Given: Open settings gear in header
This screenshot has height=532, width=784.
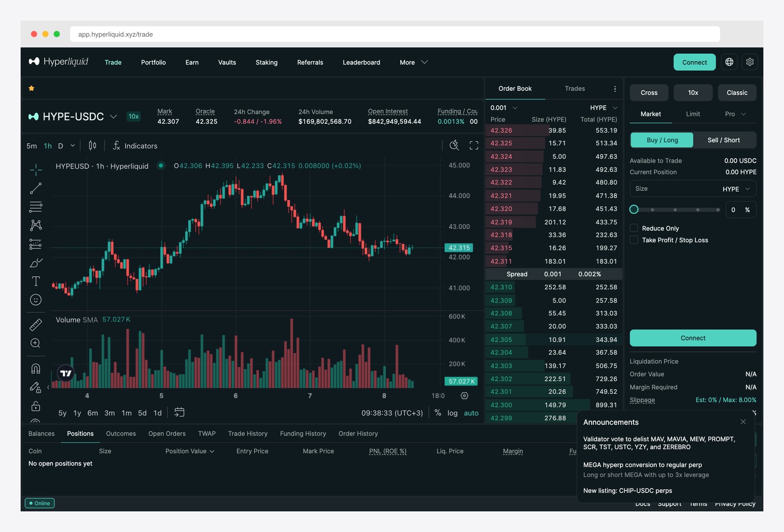Looking at the screenshot, I should pos(750,62).
